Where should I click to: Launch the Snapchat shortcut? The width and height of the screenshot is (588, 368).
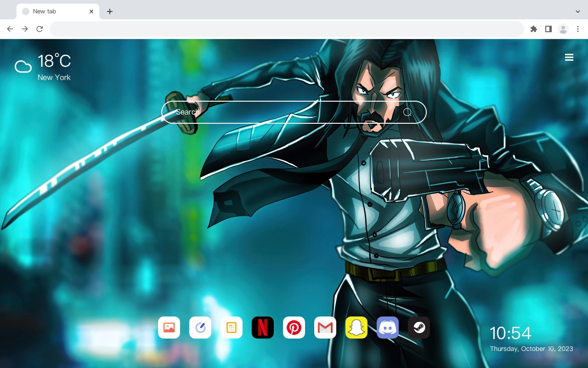356,328
